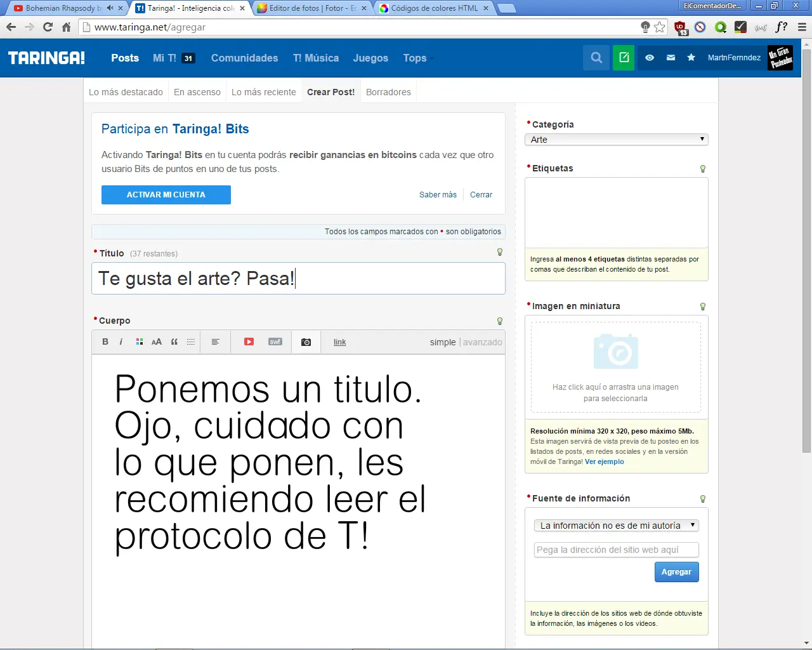Click the lightbulb hint next to Cuerpo
This screenshot has height=650, width=812.
[x=500, y=321]
